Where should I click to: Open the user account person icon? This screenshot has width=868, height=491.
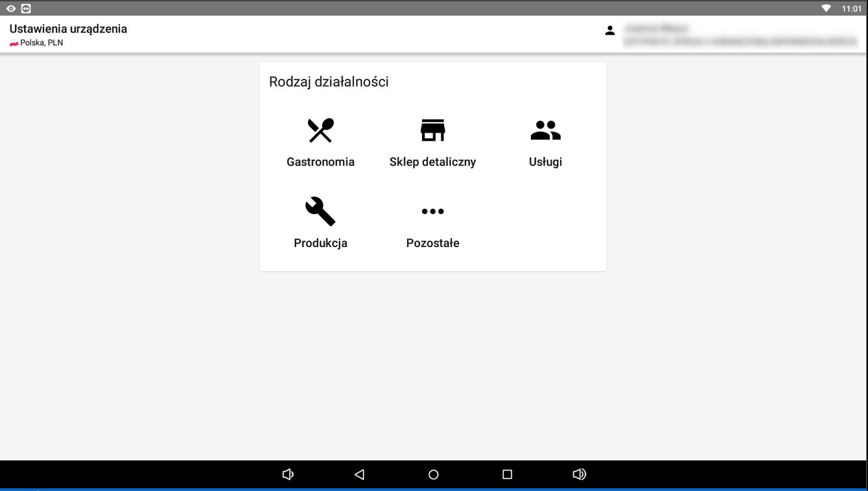coord(610,31)
